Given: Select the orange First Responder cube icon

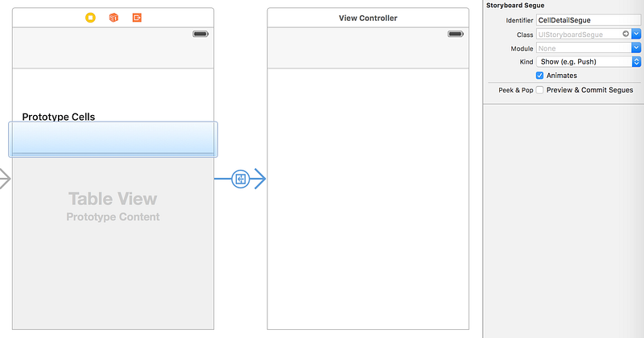Looking at the screenshot, I should tap(114, 18).
